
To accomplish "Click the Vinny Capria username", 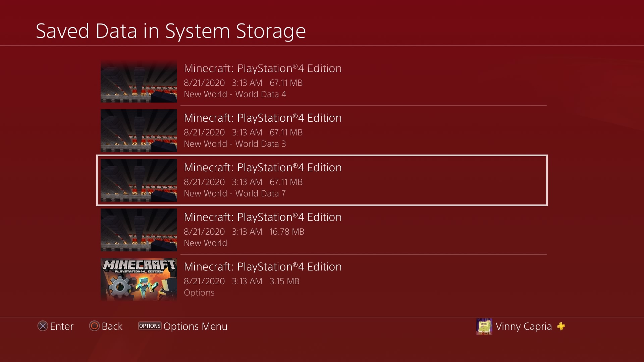I will [524, 326].
